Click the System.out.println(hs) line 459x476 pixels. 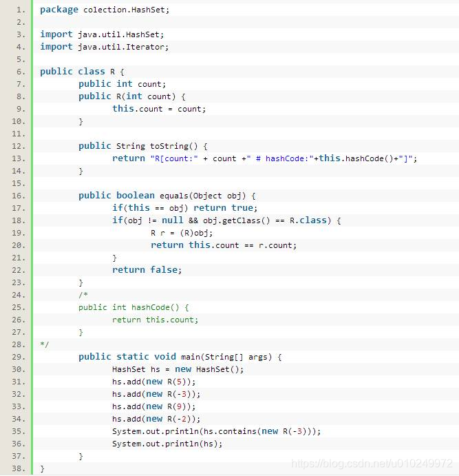pos(167,444)
